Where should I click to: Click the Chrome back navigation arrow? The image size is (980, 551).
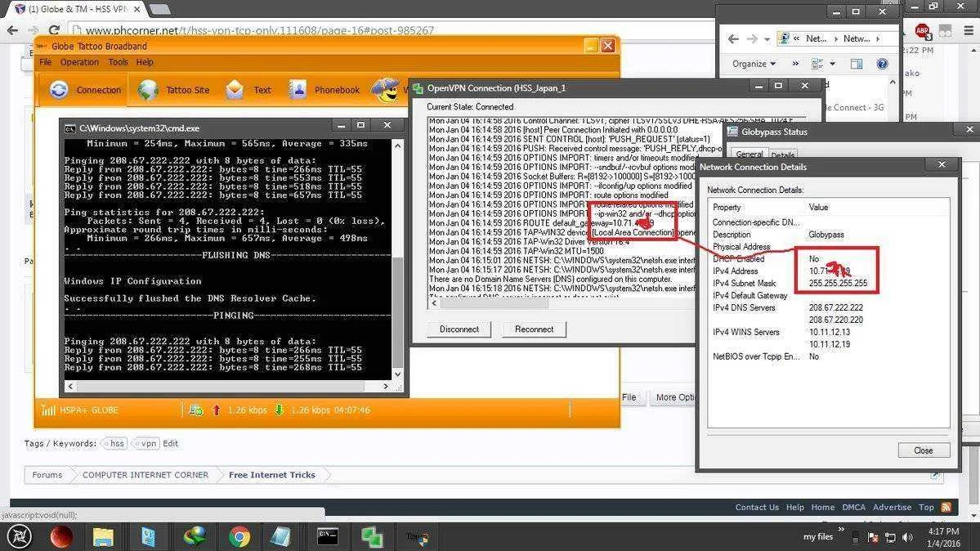click(x=12, y=30)
